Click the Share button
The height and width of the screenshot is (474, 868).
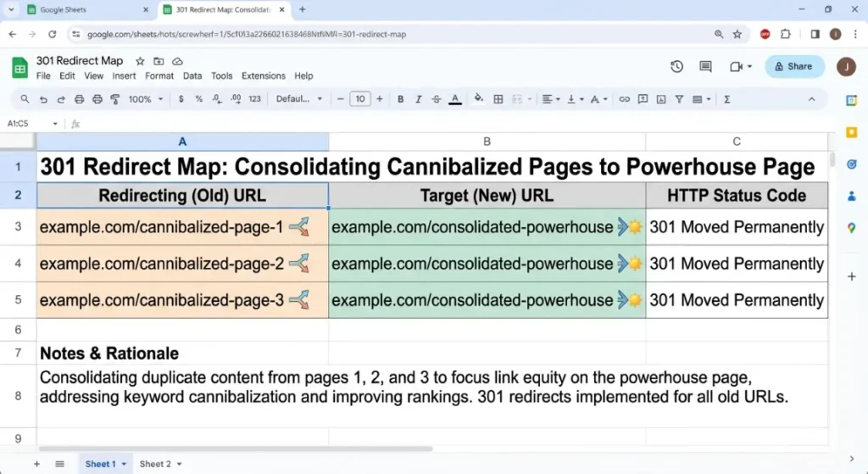pos(793,66)
